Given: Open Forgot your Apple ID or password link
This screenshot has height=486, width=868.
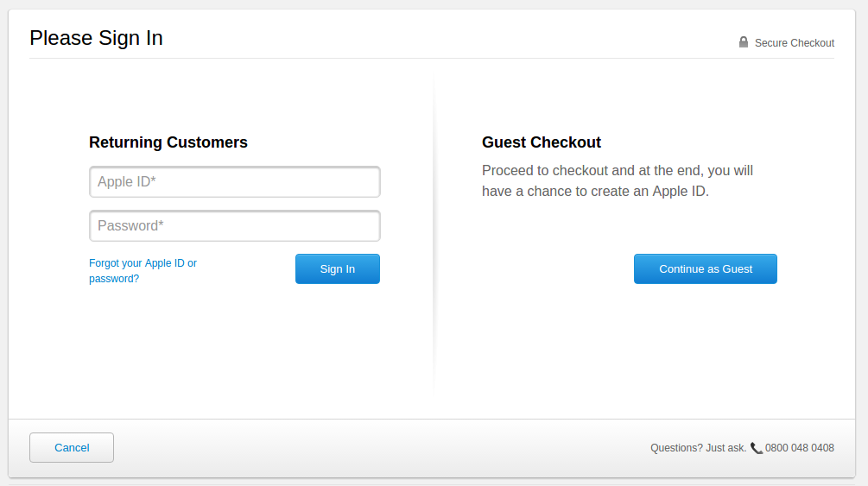Looking at the screenshot, I should pos(143,271).
